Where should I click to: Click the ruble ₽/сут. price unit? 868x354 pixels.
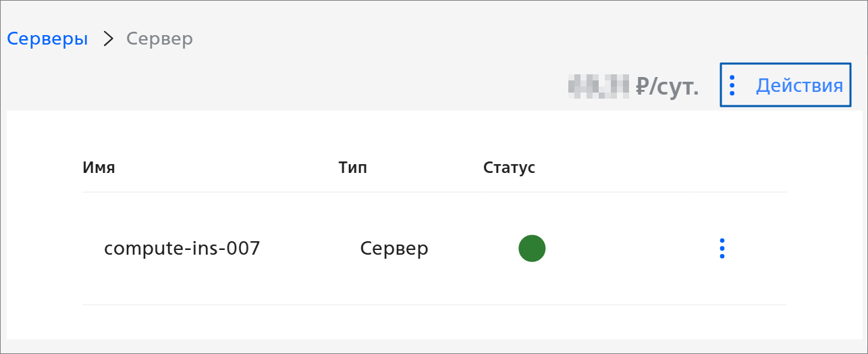pyautogui.click(x=667, y=86)
